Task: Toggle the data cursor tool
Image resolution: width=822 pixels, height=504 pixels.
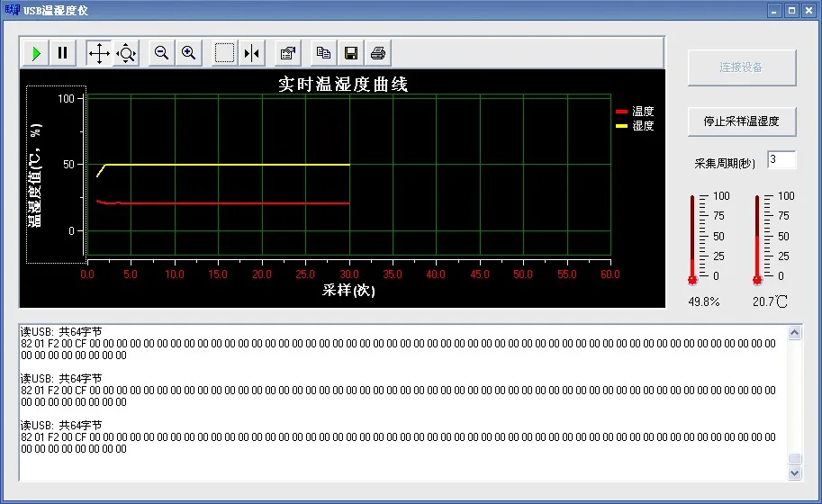Action: pyautogui.click(x=252, y=53)
